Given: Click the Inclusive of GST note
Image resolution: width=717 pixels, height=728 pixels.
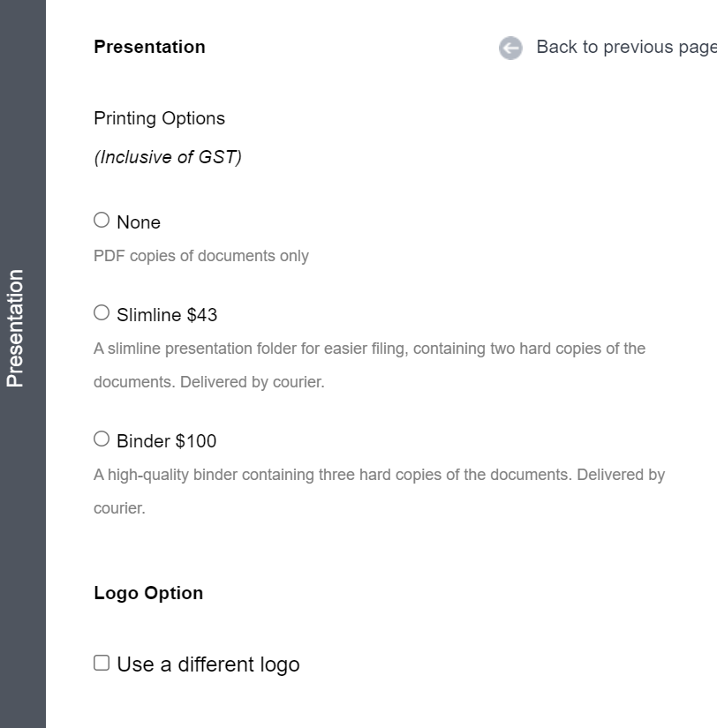Looking at the screenshot, I should [168, 157].
